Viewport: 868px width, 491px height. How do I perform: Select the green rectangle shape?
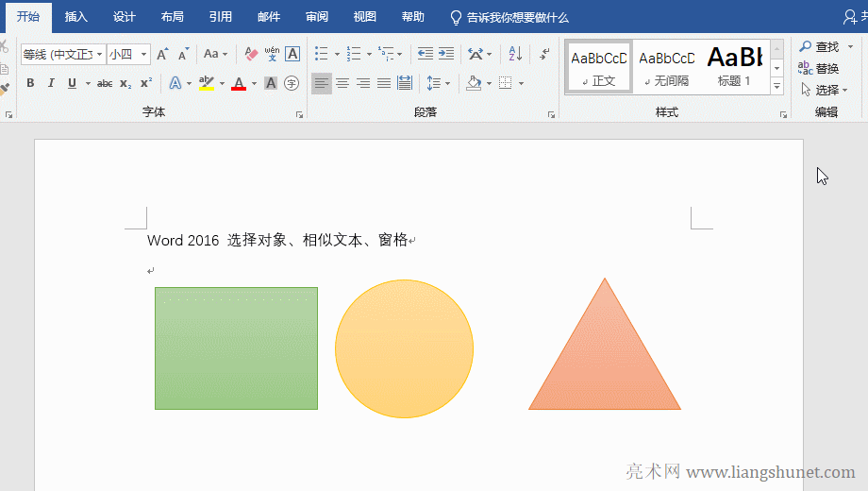pyautogui.click(x=237, y=348)
